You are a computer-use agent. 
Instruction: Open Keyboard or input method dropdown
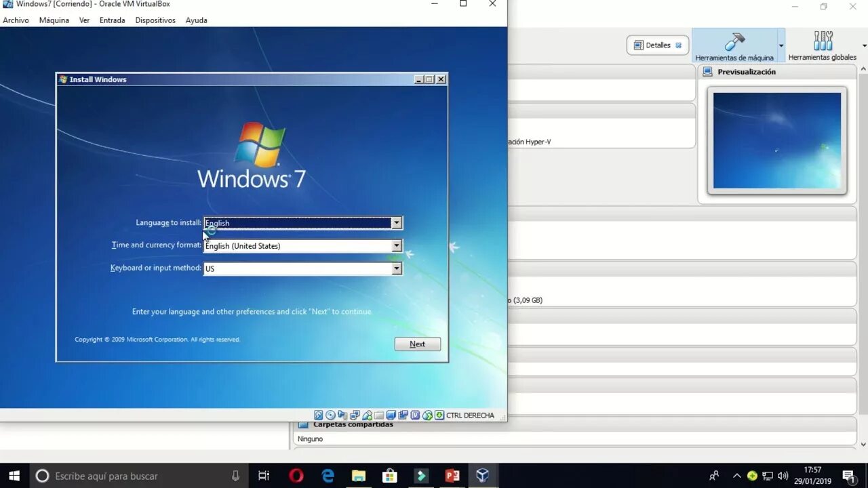pos(397,269)
